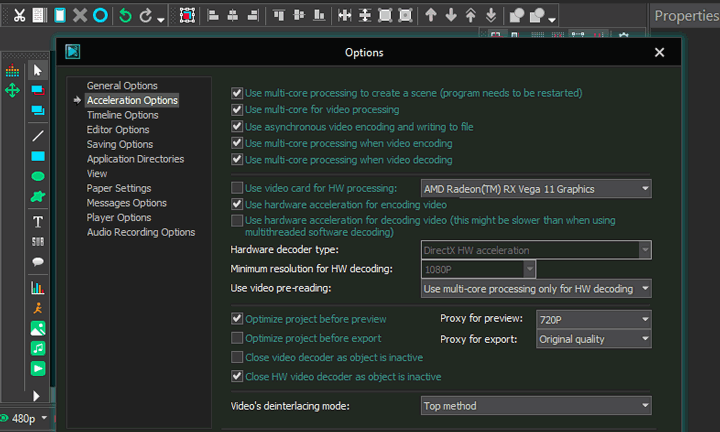This screenshot has width=720, height=432.
Task: Select the Ellipse shape tool
Action: (38, 177)
